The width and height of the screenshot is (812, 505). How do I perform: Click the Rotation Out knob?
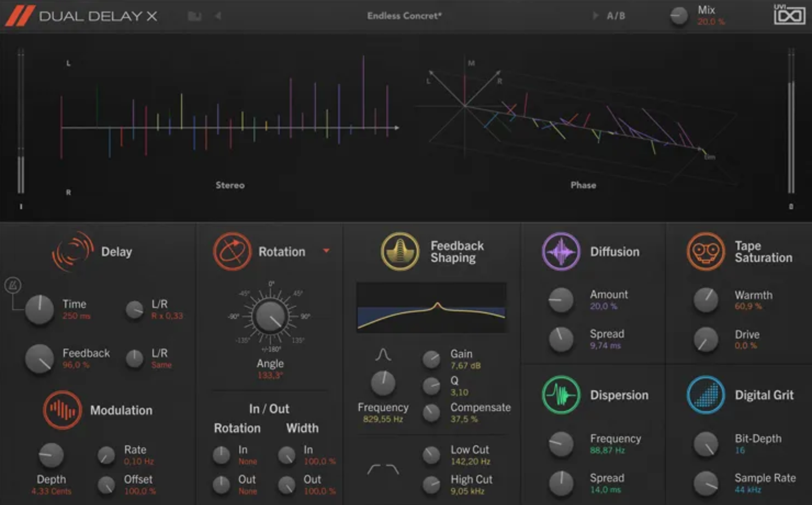point(221,485)
